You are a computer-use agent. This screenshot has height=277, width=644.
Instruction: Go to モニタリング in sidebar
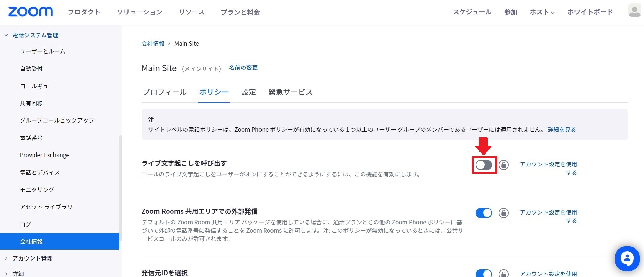pyautogui.click(x=37, y=190)
